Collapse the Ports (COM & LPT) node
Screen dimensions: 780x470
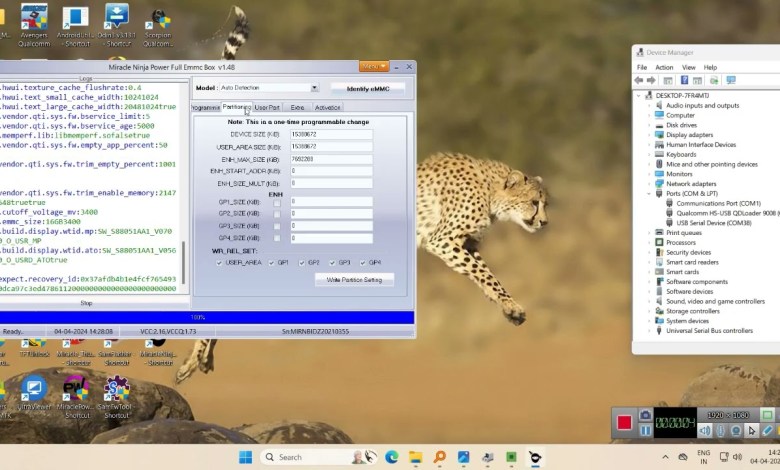(x=649, y=193)
